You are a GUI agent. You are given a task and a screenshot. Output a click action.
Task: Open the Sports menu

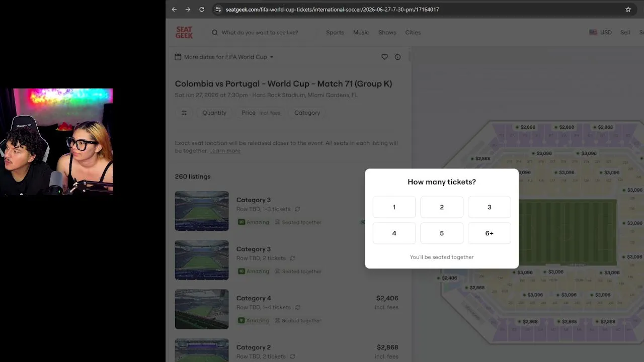point(335,32)
